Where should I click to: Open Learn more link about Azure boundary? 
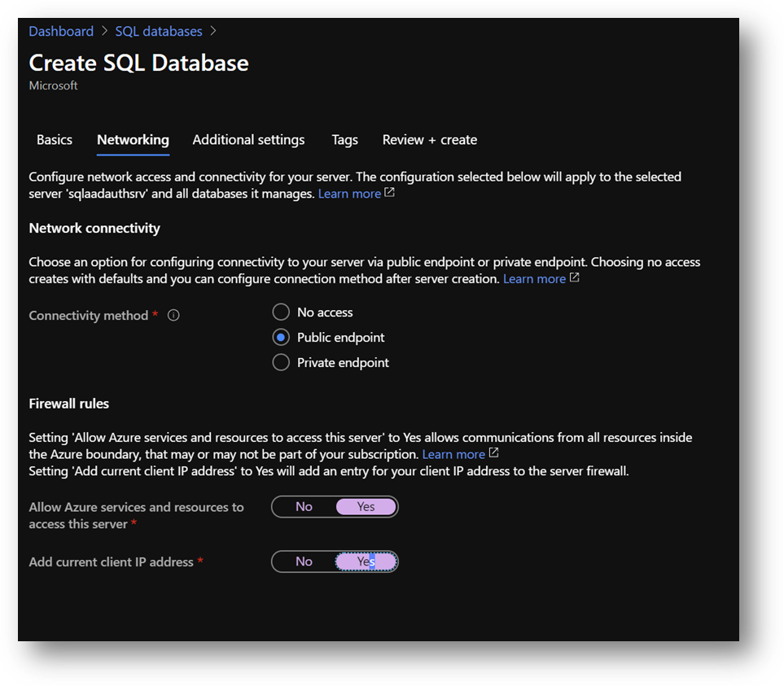tap(453, 454)
